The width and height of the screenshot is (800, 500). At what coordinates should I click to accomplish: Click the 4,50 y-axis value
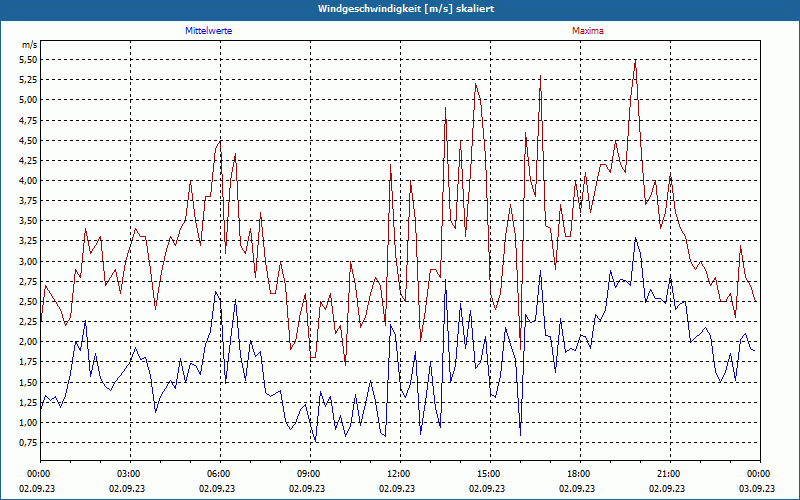(30, 140)
